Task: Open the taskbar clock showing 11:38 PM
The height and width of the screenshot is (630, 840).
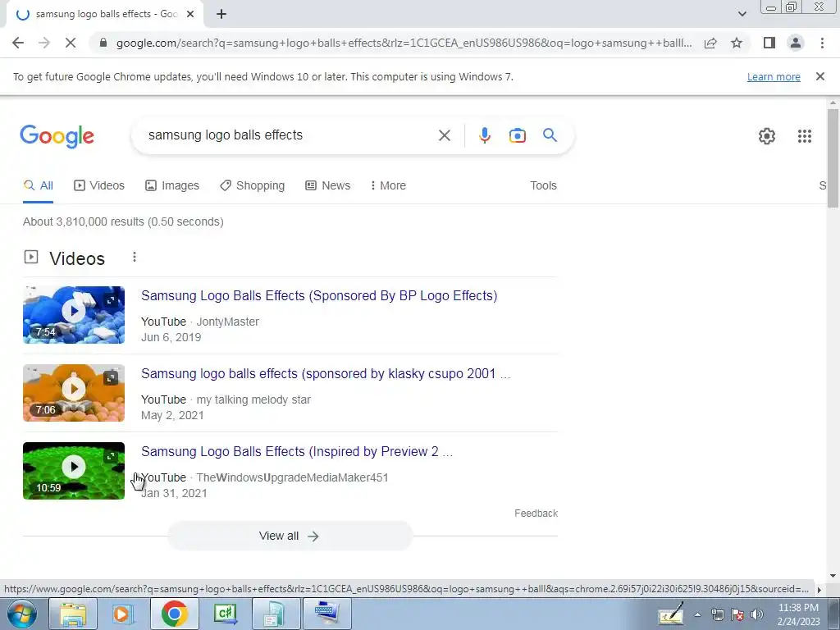Action: pos(798,614)
